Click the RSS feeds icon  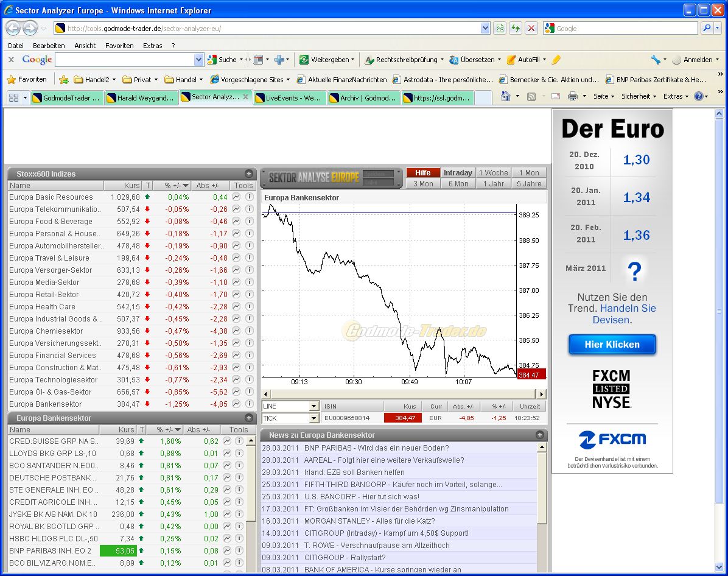[531, 97]
